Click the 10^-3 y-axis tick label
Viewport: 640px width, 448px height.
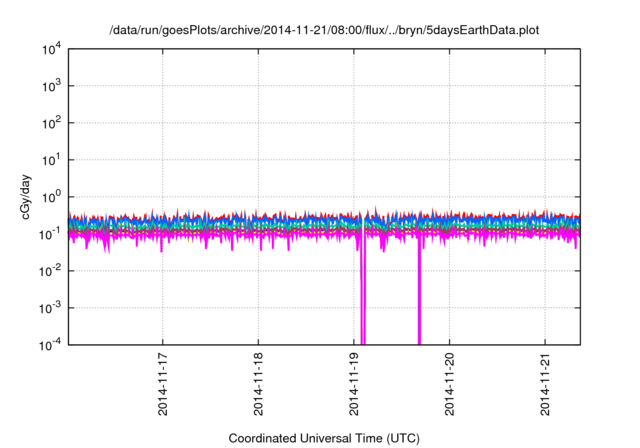coord(50,308)
